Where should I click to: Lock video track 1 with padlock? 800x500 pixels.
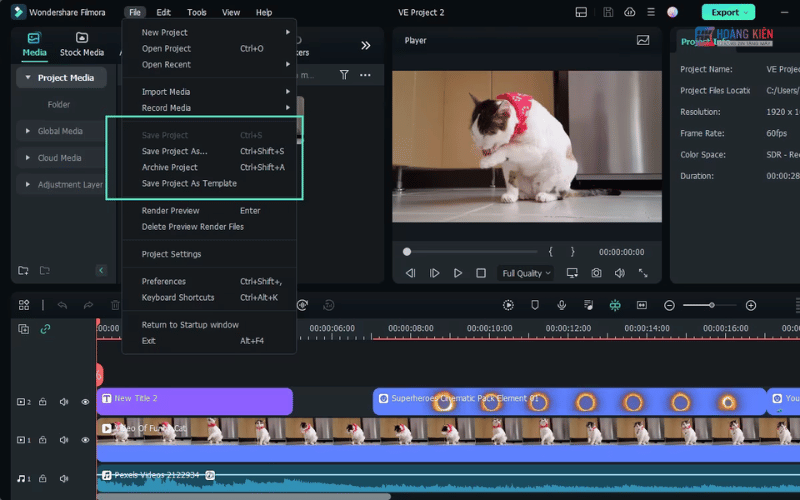click(44, 440)
